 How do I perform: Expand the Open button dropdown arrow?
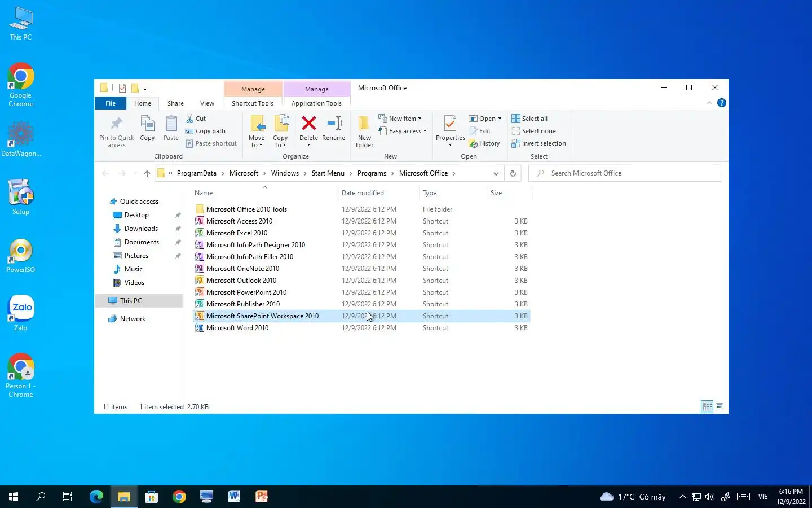coord(500,119)
